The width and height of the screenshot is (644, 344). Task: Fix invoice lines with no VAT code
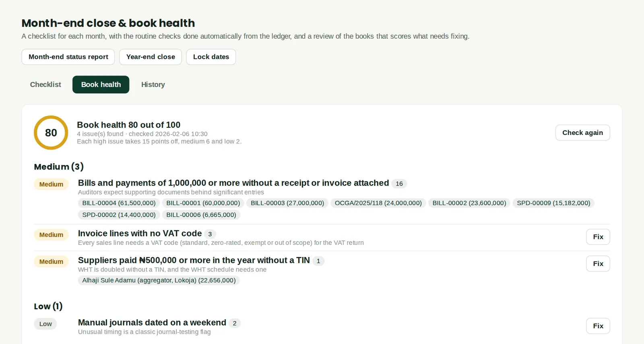[x=598, y=237]
